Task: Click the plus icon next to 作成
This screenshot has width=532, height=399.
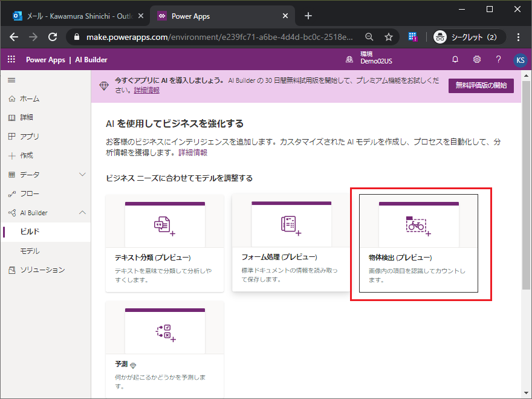Action: point(12,156)
